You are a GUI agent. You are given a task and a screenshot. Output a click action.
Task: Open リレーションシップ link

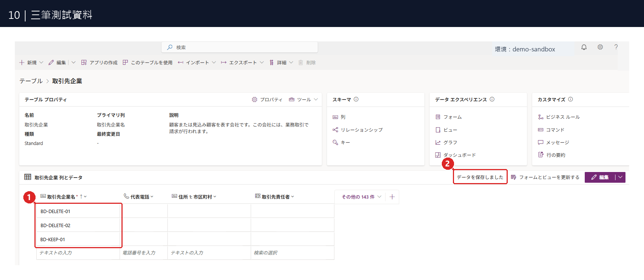[357, 130]
